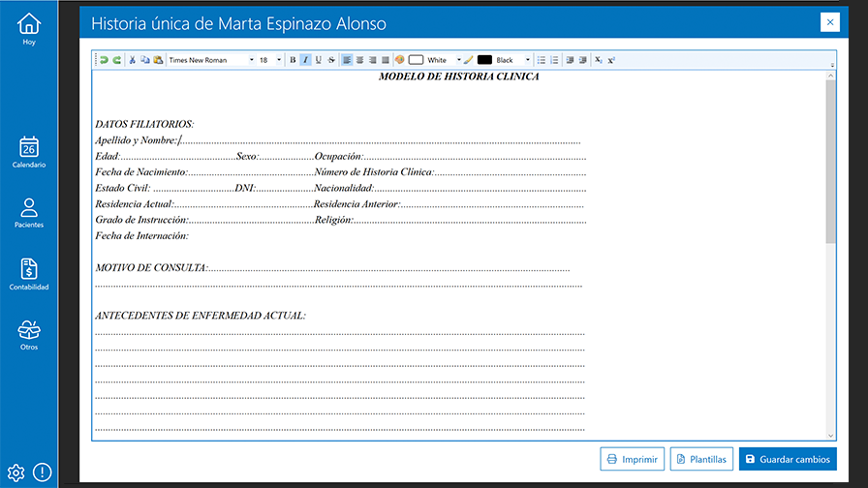Go to the Hoy home section

(29, 29)
